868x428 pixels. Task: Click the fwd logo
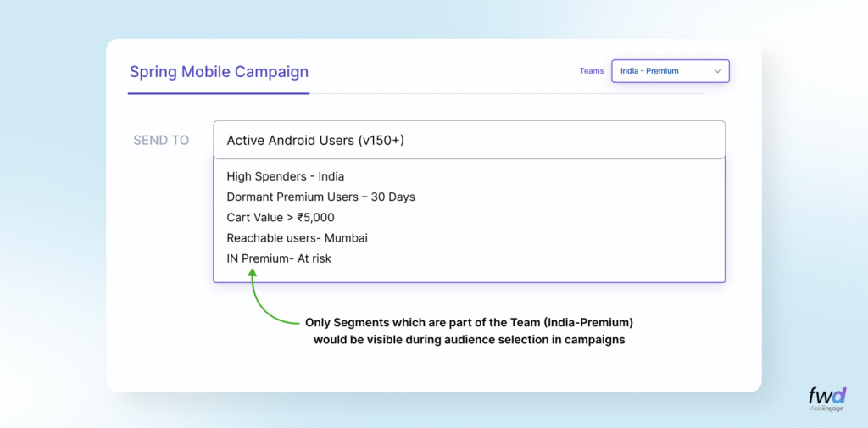(x=827, y=395)
